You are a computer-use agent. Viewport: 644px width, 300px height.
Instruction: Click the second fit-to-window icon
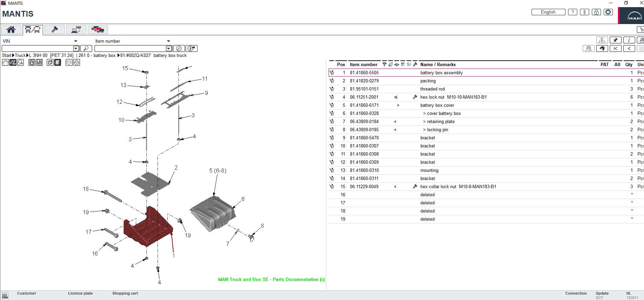39,62
